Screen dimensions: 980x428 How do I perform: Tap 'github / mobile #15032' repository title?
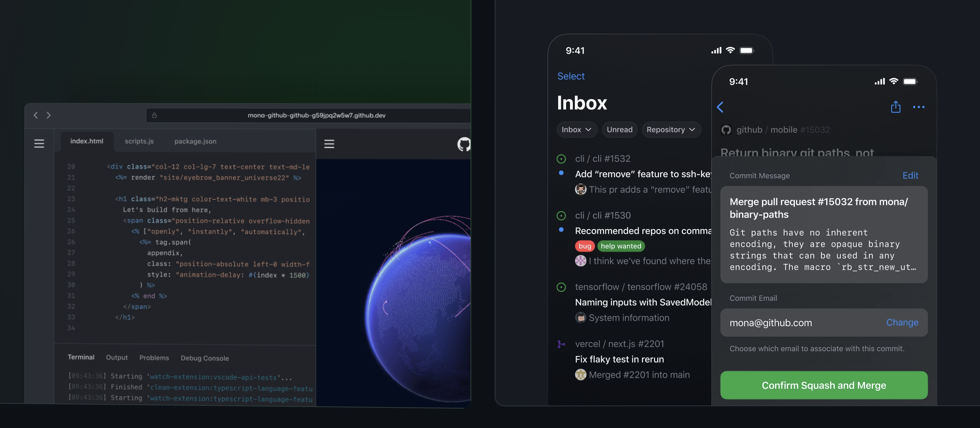click(x=783, y=130)
